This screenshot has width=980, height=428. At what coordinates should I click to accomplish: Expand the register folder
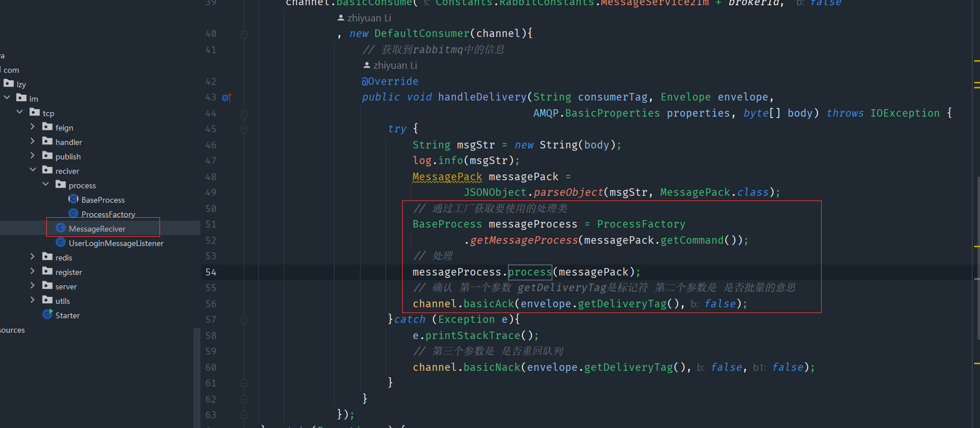[x=32, y=271]
